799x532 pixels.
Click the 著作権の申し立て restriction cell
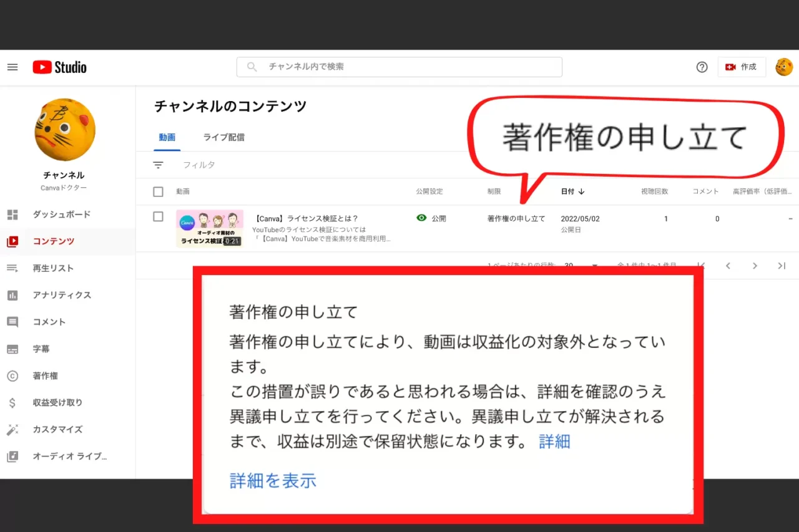[x=516, y=218]
